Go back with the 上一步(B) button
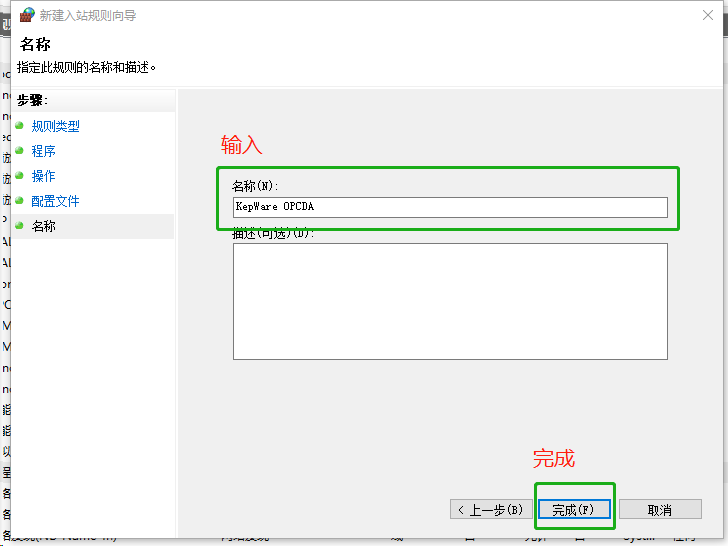The width and height of the screenshot is (728, 546). [x=491, y=509]
